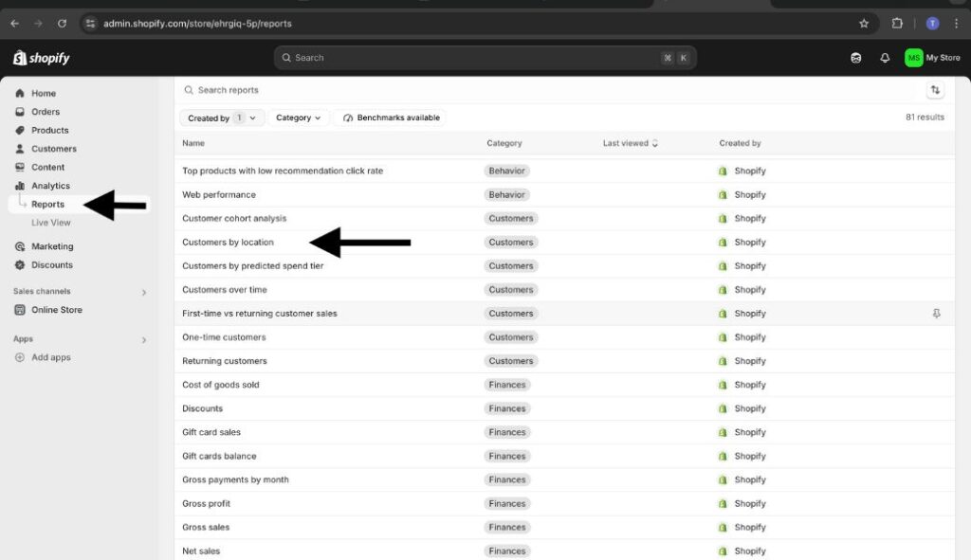Open Customers over time report
Viewport: 971px width, 560px height.
pos(224,290)
